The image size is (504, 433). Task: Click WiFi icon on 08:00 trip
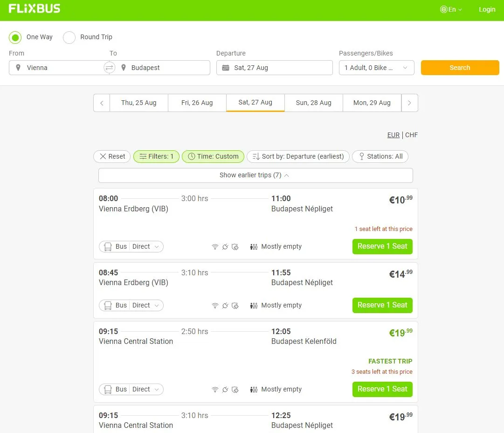pyautogui.click(x=215, y=247)
